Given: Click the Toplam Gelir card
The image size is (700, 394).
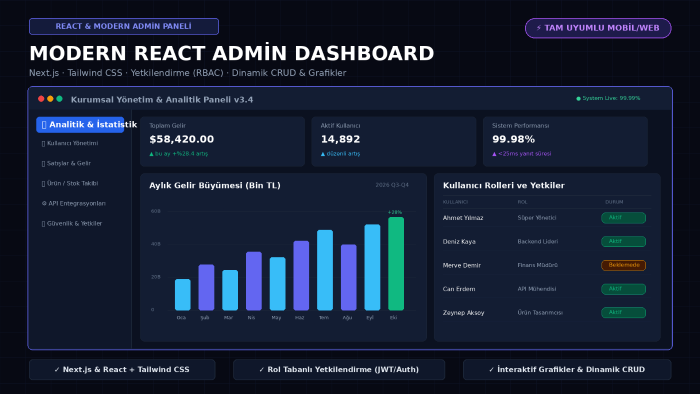Looking at the screenshot, I should point(222,141).
